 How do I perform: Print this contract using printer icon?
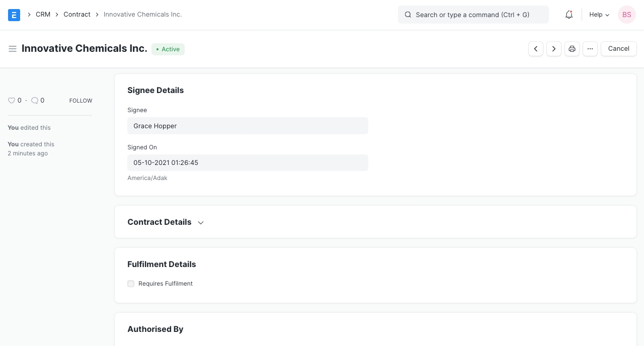pyautogui.click(x=572, y=49)
